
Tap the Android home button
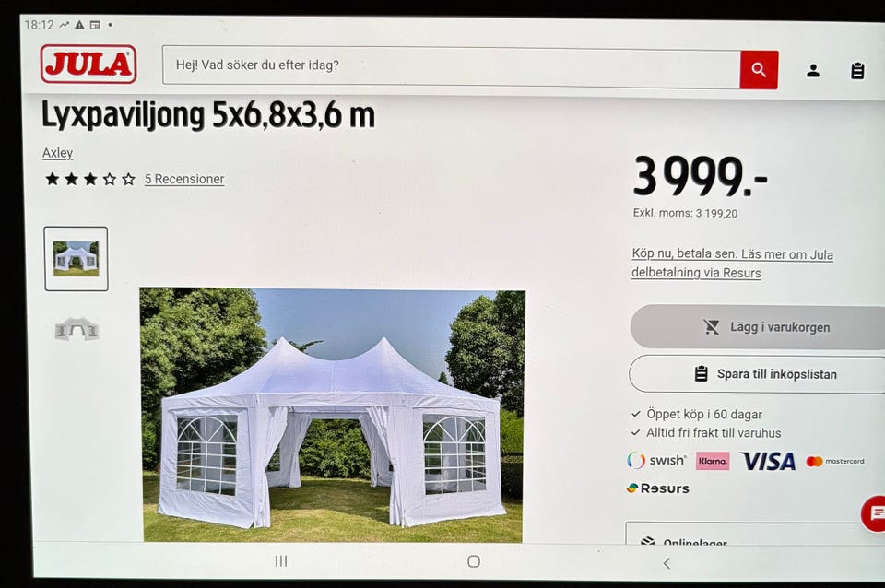point(474,561)
